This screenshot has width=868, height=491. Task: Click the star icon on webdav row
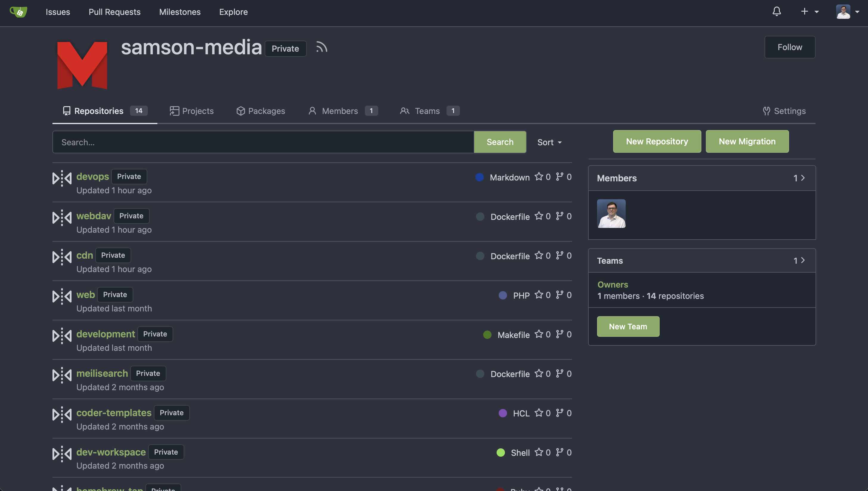[x=539, y=216]
